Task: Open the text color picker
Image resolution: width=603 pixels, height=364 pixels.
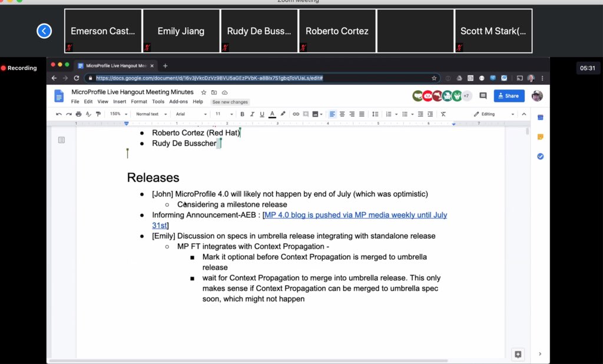Action: 272,114
